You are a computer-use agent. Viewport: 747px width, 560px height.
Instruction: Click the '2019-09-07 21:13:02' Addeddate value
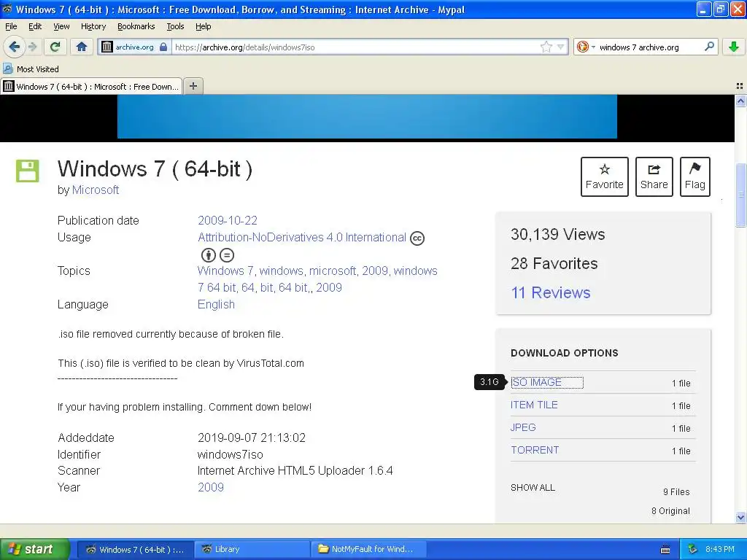(x=252, y=437)
